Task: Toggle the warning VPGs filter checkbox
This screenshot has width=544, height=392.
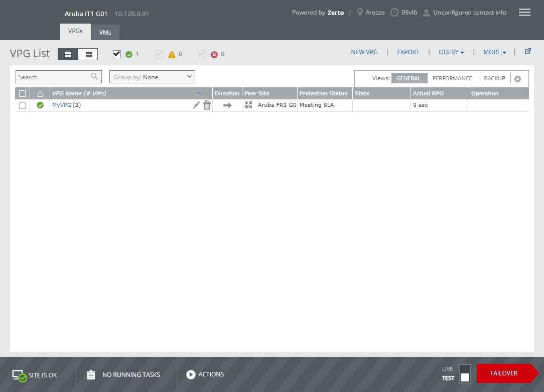Action: pyautogui.click(x=160, y=54)
